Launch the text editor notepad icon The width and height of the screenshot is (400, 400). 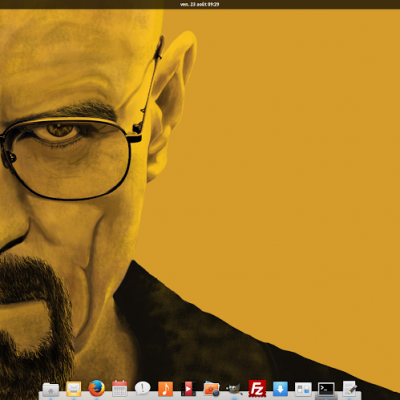[350, 389]
